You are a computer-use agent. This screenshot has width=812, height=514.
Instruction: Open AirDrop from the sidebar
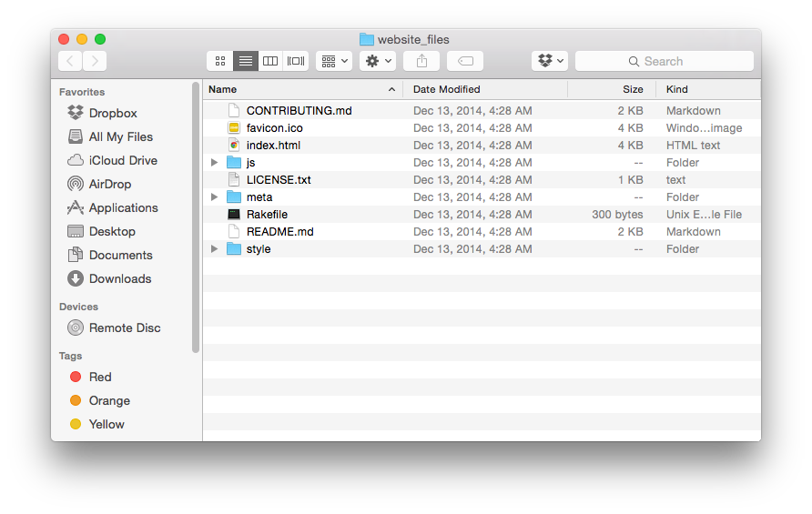click(109, 184)
